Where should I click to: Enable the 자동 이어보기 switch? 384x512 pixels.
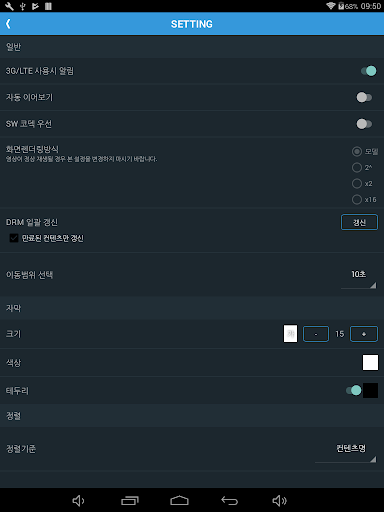pyautogui.click(x=364, y=97)
